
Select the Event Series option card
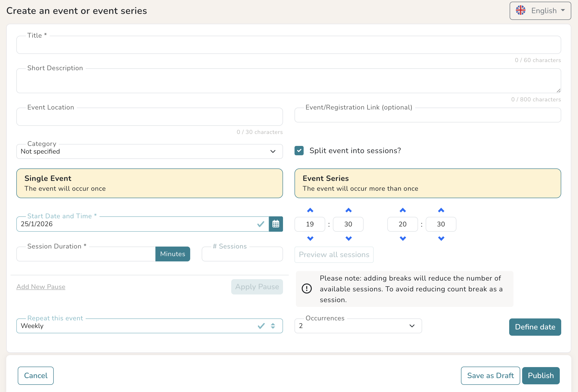(428, 183)
